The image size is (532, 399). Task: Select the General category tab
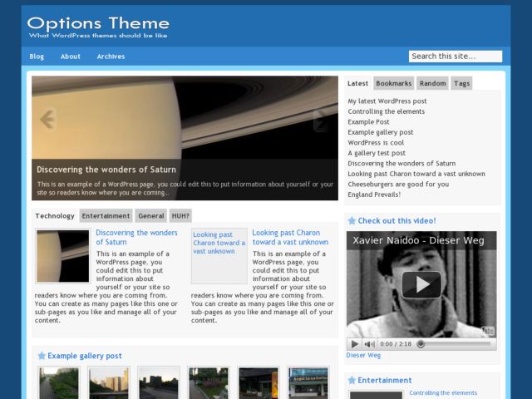click(x=151, y=216)
